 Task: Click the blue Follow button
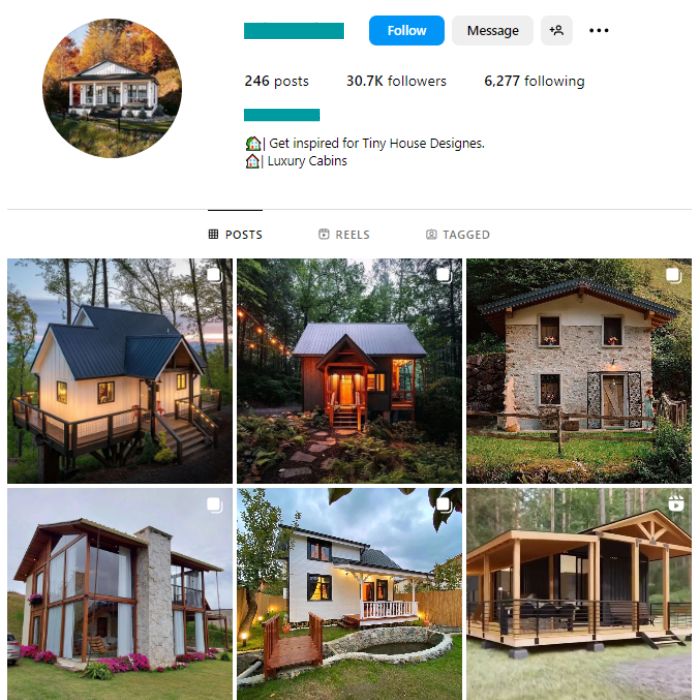coord(406,30)
